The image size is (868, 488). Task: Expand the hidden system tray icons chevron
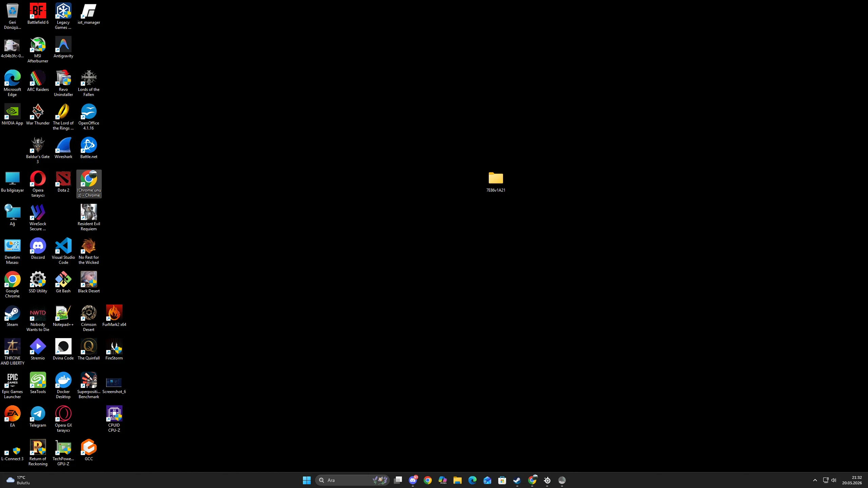coord(815,480)
